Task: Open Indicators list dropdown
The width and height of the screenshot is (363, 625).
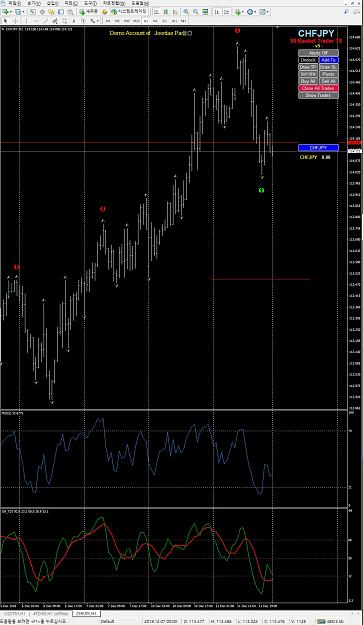Action: 238,12
